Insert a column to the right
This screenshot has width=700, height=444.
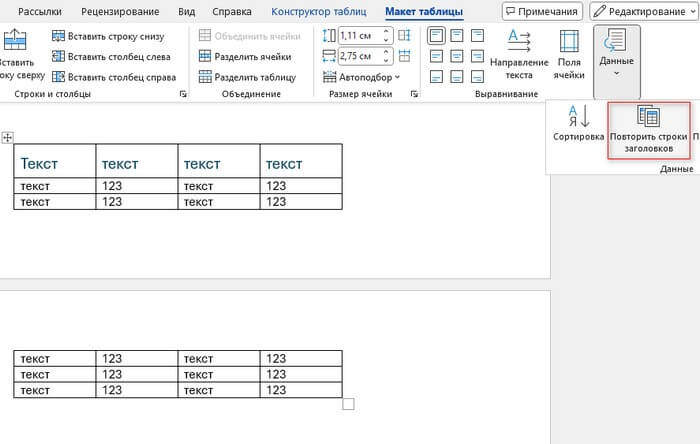coord(58,77)
